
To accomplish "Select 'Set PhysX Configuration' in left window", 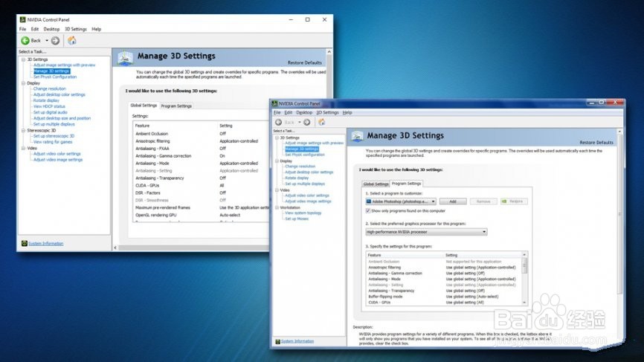I will click(55, 77).
